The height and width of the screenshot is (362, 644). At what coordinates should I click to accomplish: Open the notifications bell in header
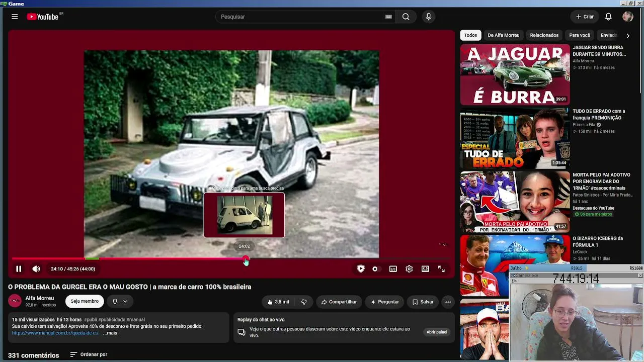(608, 17)
